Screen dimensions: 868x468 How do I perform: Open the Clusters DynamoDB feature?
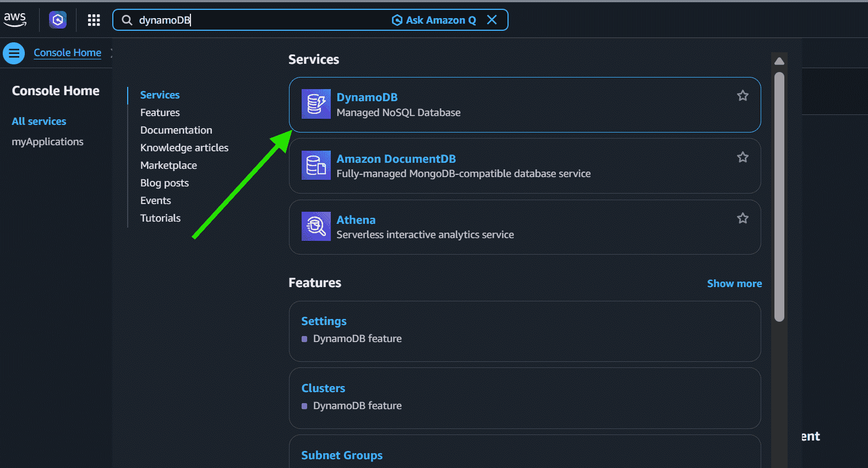point(323,388)
